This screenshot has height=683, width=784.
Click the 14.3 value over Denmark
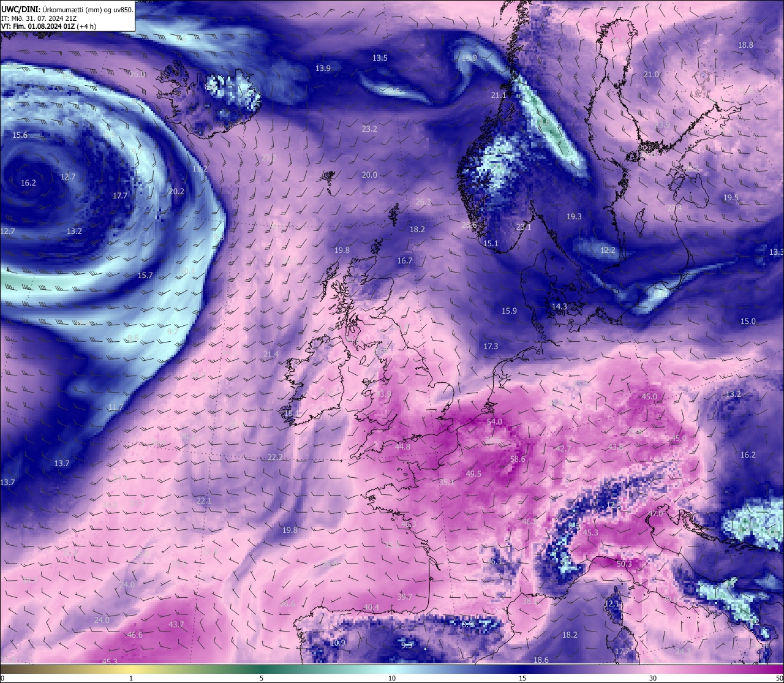tap(559, 307)
